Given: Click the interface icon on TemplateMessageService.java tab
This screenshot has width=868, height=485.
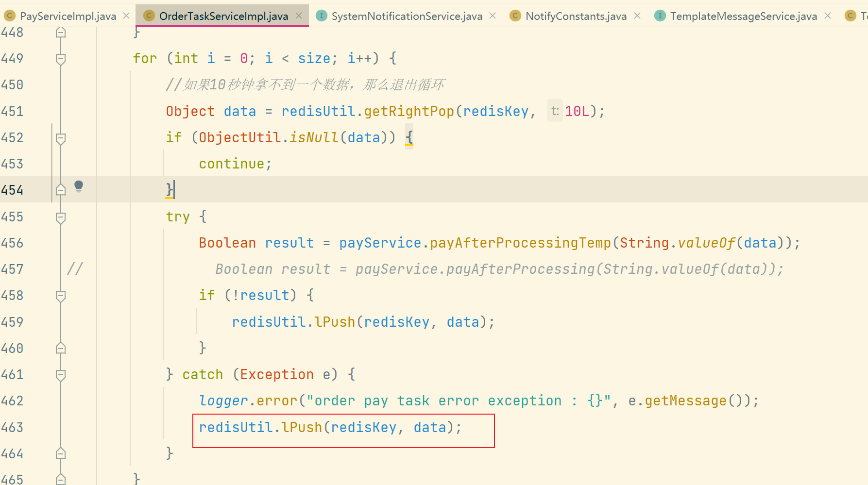Looking at the screenshot, I should [660, 16].
